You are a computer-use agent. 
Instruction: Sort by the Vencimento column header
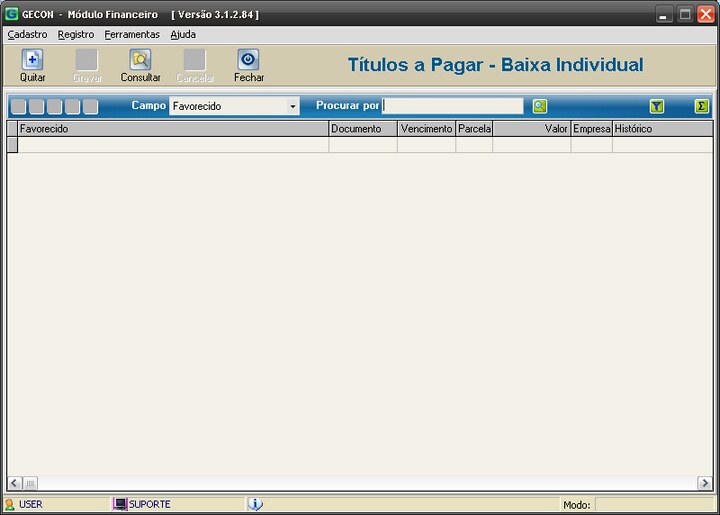click(426, 129)
